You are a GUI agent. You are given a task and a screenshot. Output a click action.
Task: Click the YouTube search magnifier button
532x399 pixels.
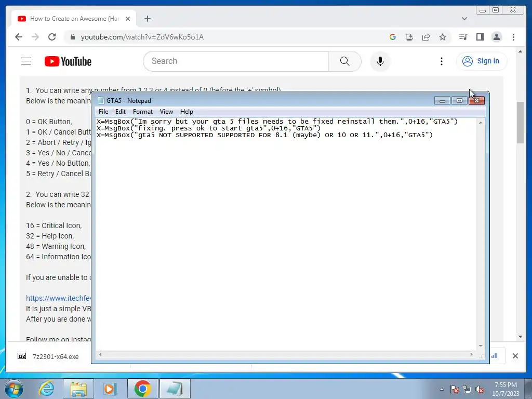[x=344, y=61]
